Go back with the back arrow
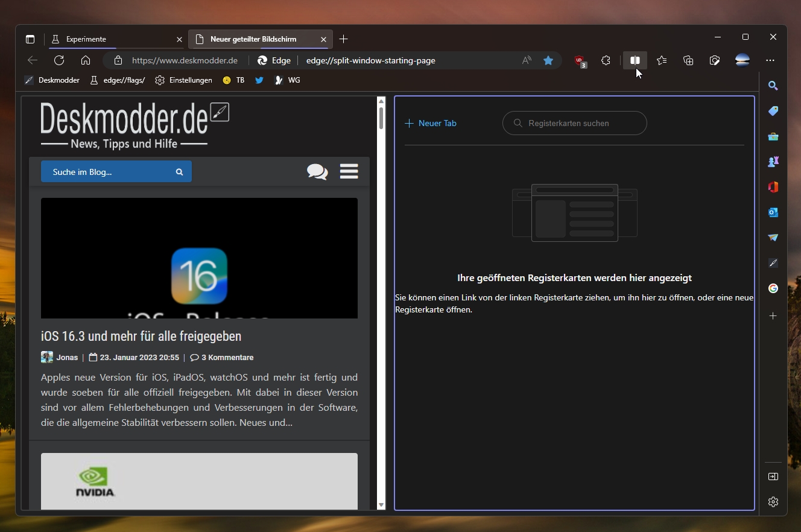This screenshot has height=532, width=801. click(33, 60)
